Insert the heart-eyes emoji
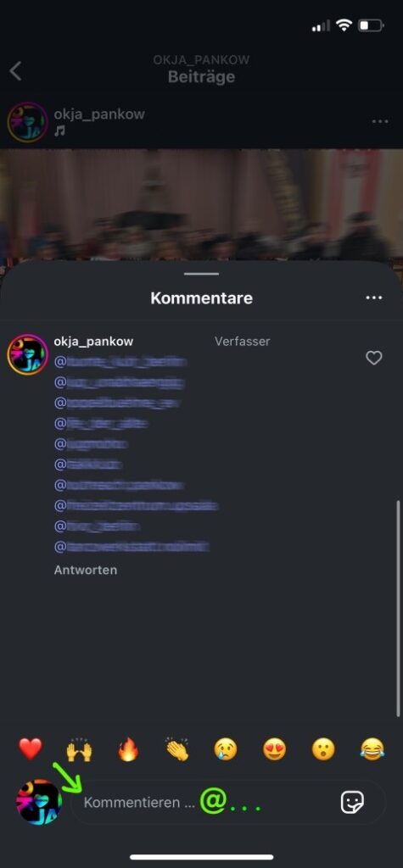This screenshot has height=868, width=403. 274,749
